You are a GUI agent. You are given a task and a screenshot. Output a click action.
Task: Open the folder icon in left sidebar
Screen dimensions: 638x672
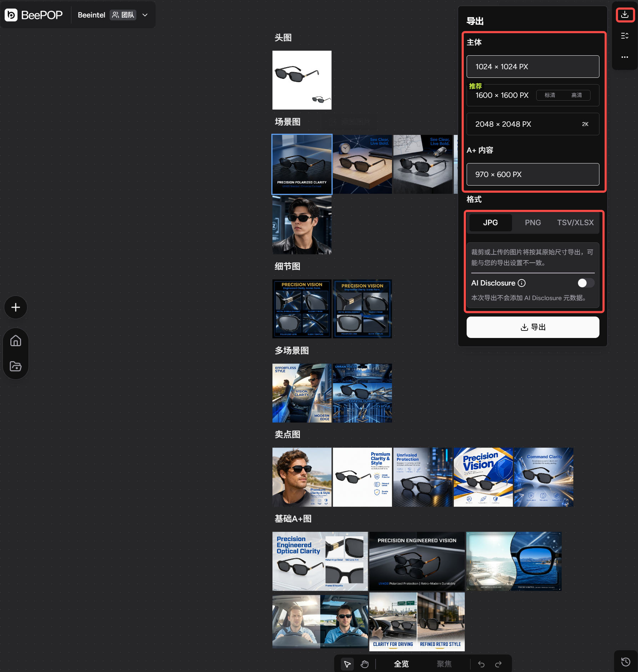[16, 366]
